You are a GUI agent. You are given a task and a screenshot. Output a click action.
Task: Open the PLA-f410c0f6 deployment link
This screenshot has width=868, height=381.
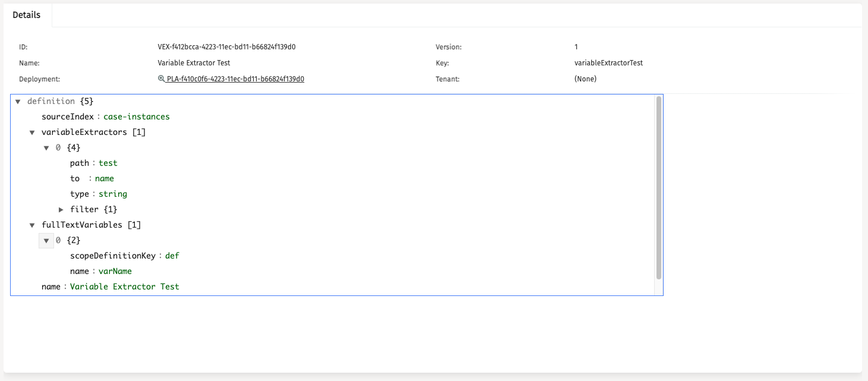tap(235, 79)
